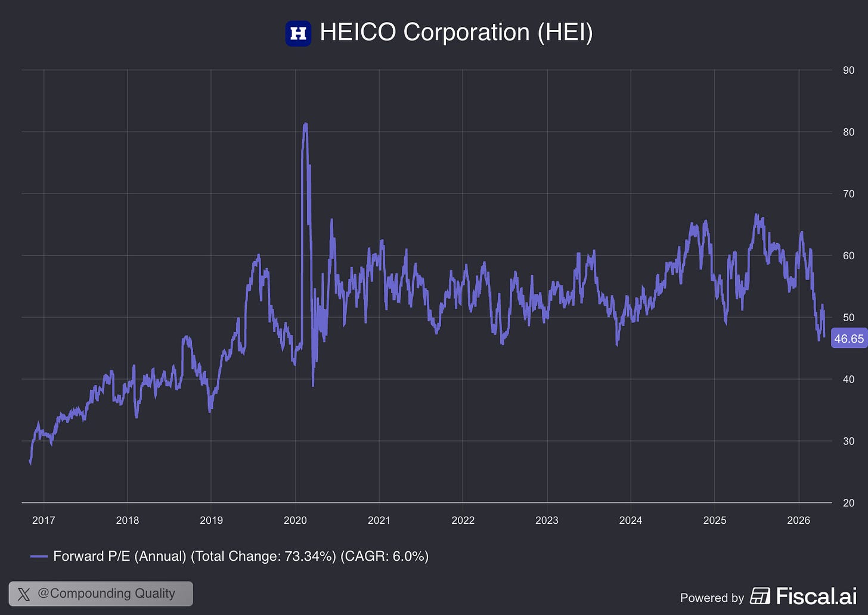This screenshot has height=615, width=868.
Task: Click the HEICO Corporation (HEI) title
Action: [x=456, y=32]
